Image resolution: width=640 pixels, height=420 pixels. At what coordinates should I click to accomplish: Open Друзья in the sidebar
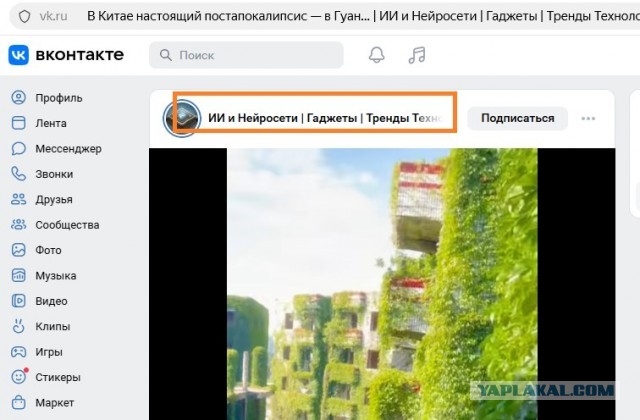[x=54, y=200]
